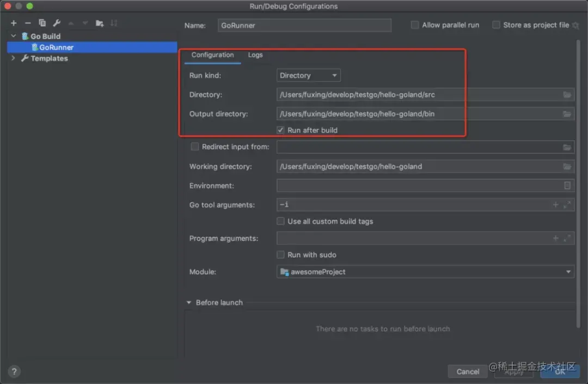Browse folder icon for Output directory field
588x384 pixels.
(567, 114)
